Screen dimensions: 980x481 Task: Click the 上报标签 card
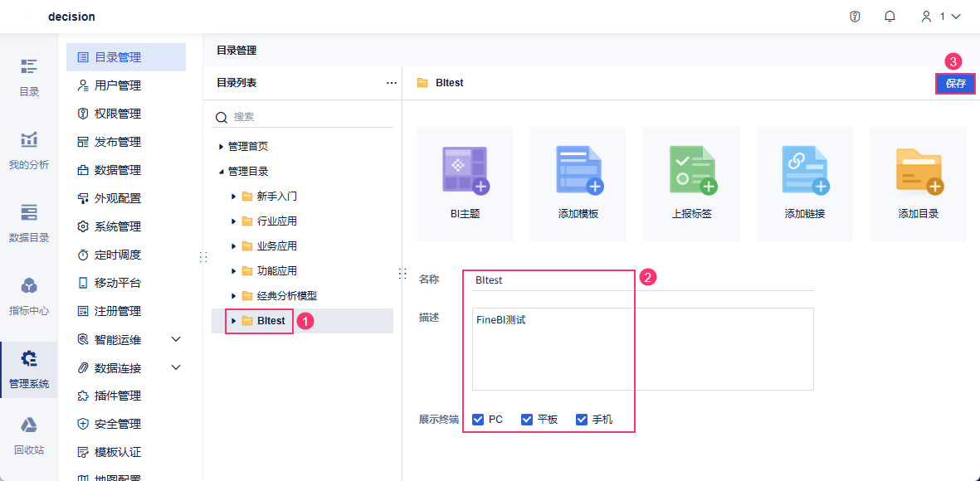[692, 184]
